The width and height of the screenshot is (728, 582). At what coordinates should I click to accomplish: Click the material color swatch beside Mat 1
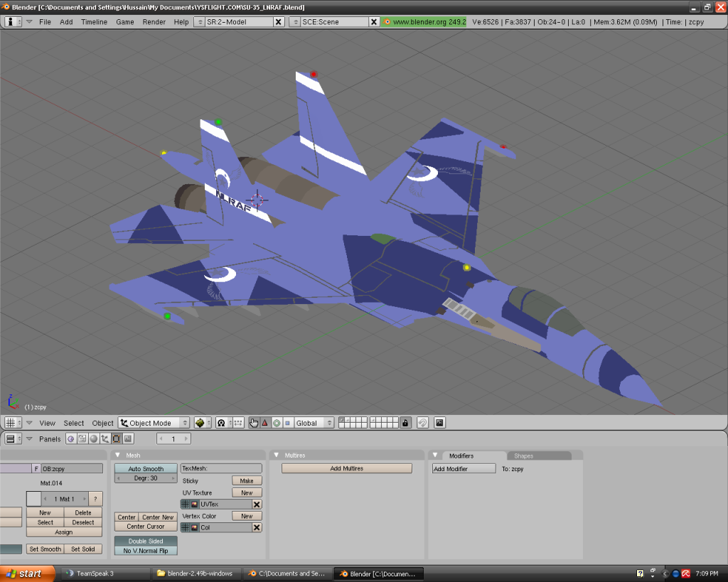coord(34,499)
